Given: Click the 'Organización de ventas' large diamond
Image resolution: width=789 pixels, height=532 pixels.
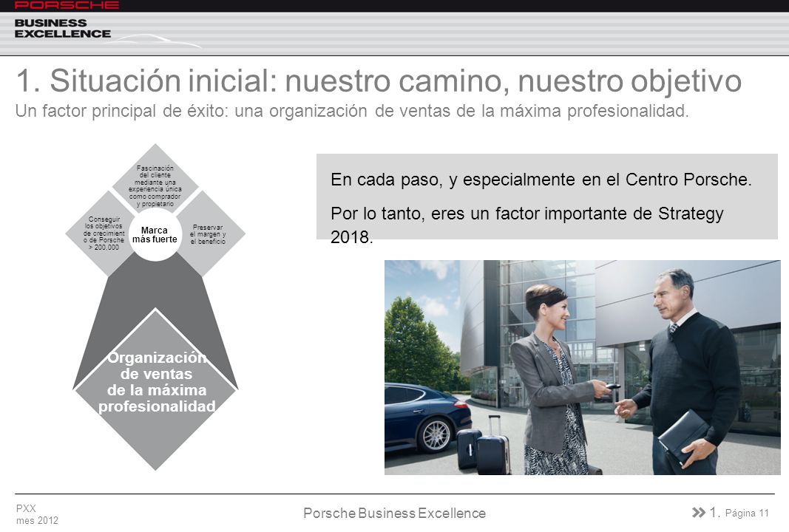Looking at the screenshot, I should tap(155, 389).
